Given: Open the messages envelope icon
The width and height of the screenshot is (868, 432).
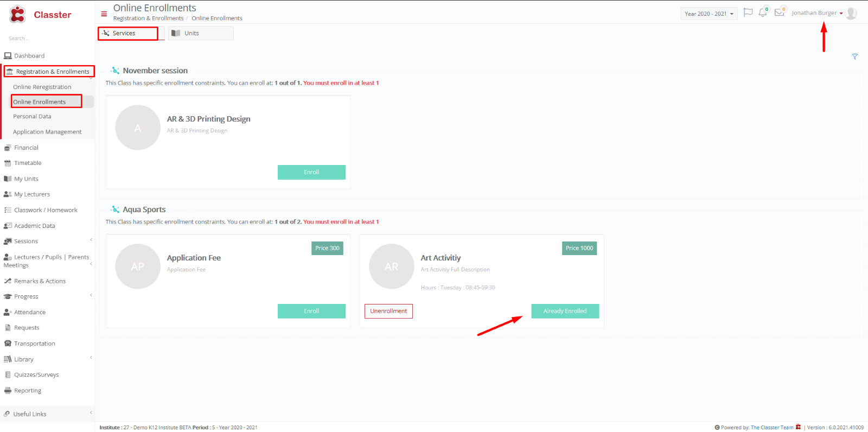Looking at the screenshot, I should click(x=780, y=12).
